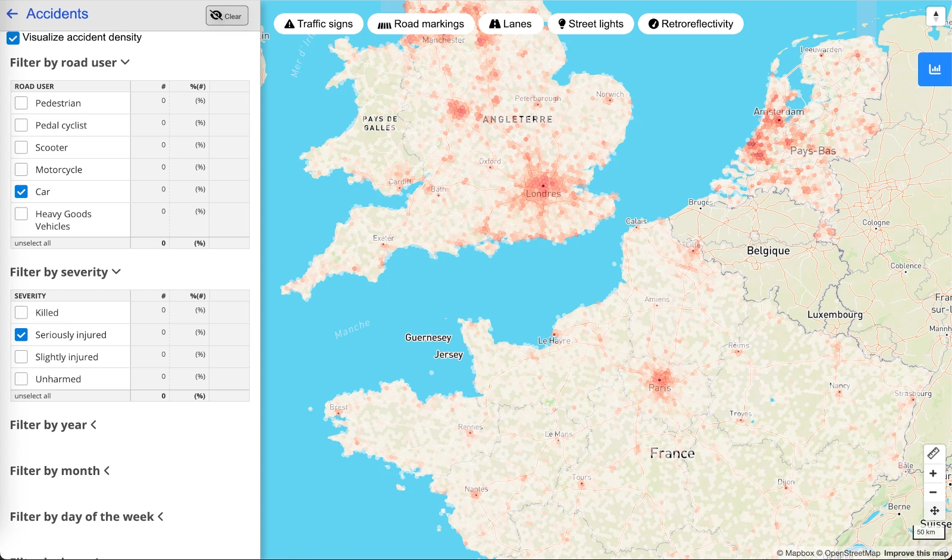Uncheck the Seriously injured checkbox

point(21,335)
